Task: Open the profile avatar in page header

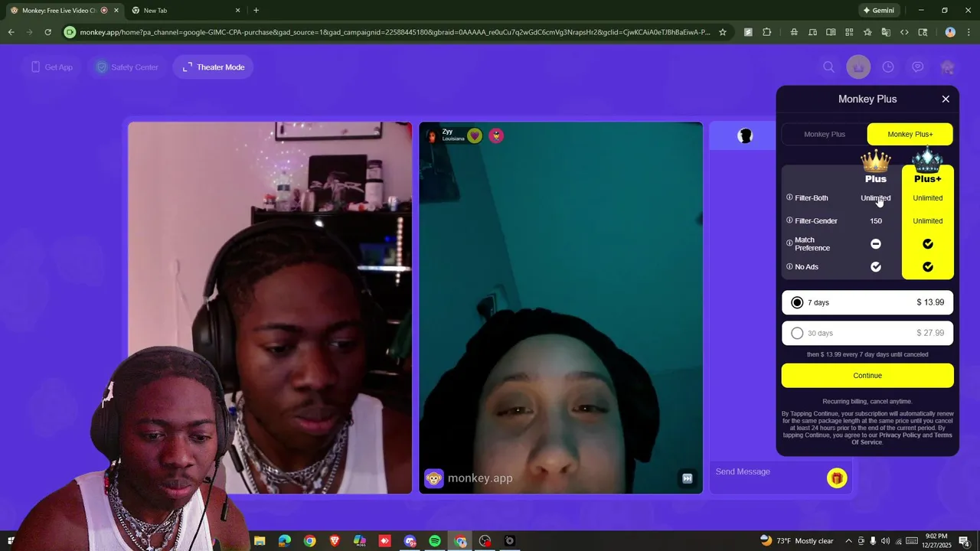Action: pos(947,67)
